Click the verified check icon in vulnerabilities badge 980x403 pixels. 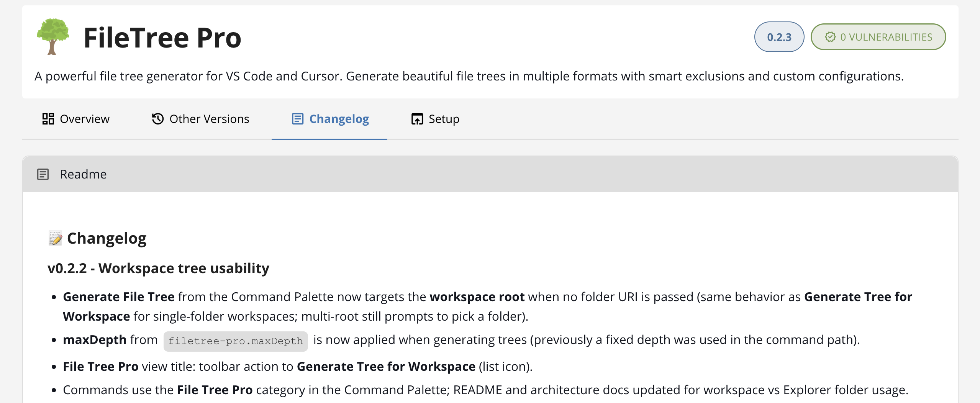tap(830, 37)
